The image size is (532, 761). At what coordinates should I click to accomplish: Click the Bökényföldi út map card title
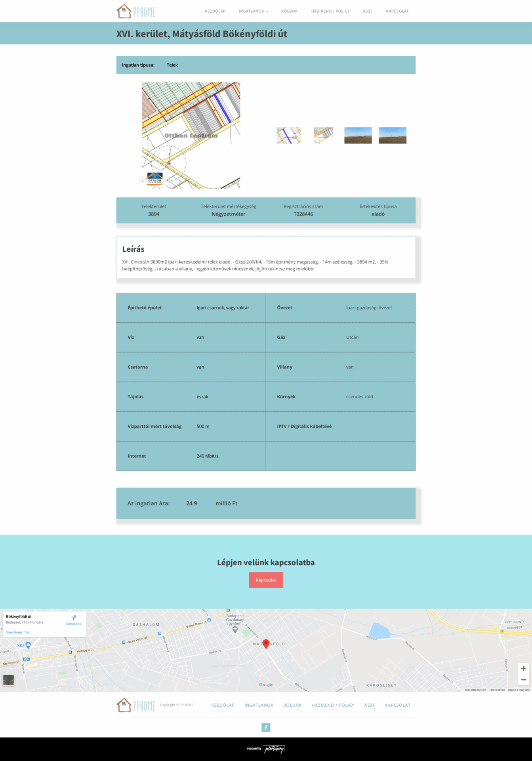19,616
